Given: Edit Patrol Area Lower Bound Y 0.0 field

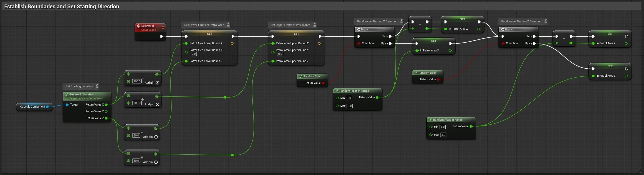Looking at the screenshot, I should pos(193,54).
